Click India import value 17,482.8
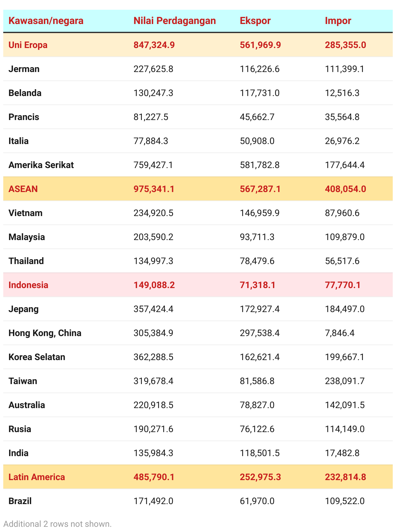This screenshot has width=396, height=532. (342, 453)
